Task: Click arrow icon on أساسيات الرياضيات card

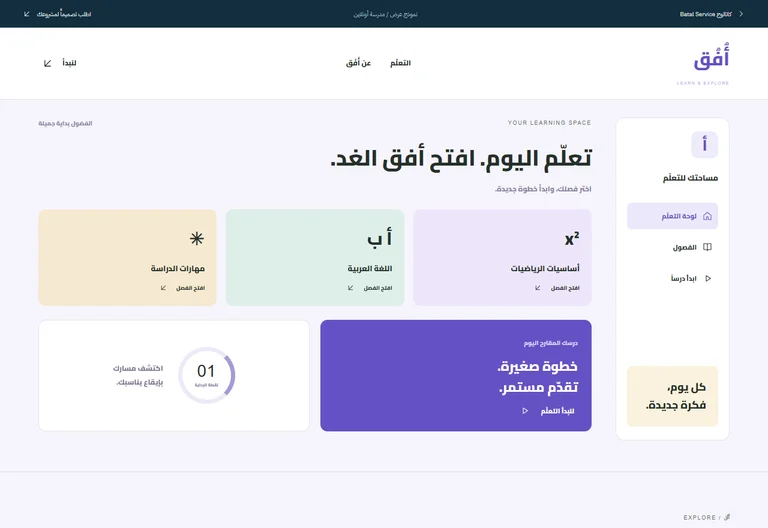Action: (538, 288)
